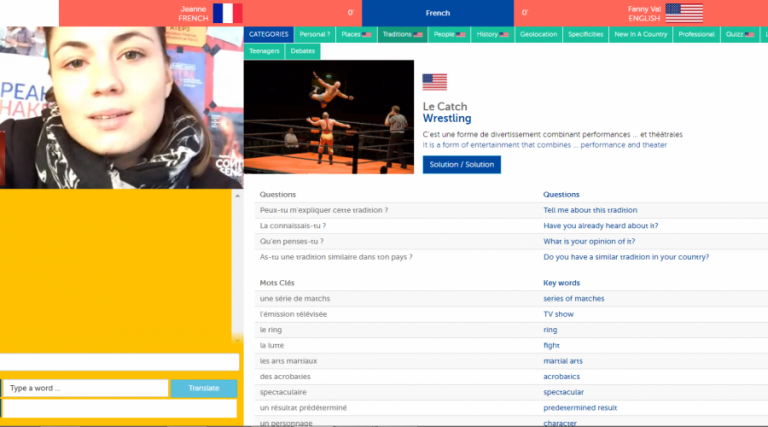The height and width of the screenshot is (427, 768).
Task: Click the chat panel scroll up arrow
Action: tap(238, 196)
